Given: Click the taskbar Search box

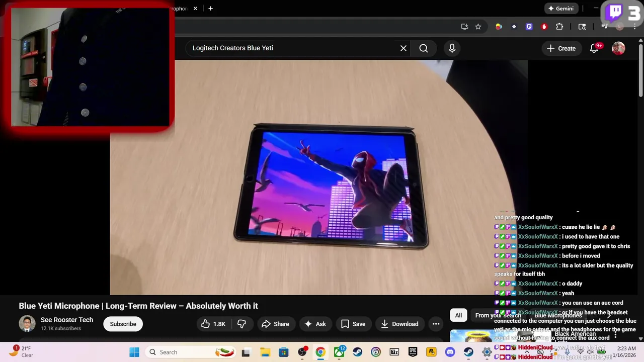Looking at the screenshot, I should click(x=192, y=352).
